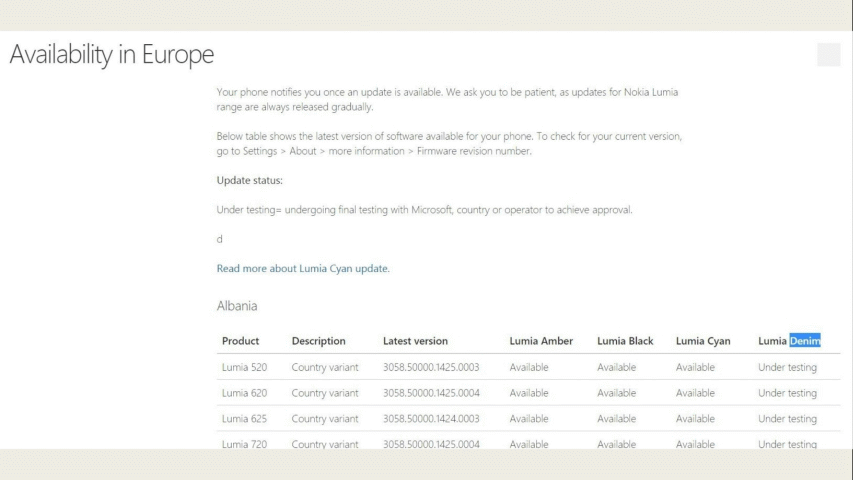Select the Lumia 625 product cell

pyautogui.click(x=244, y=419)
